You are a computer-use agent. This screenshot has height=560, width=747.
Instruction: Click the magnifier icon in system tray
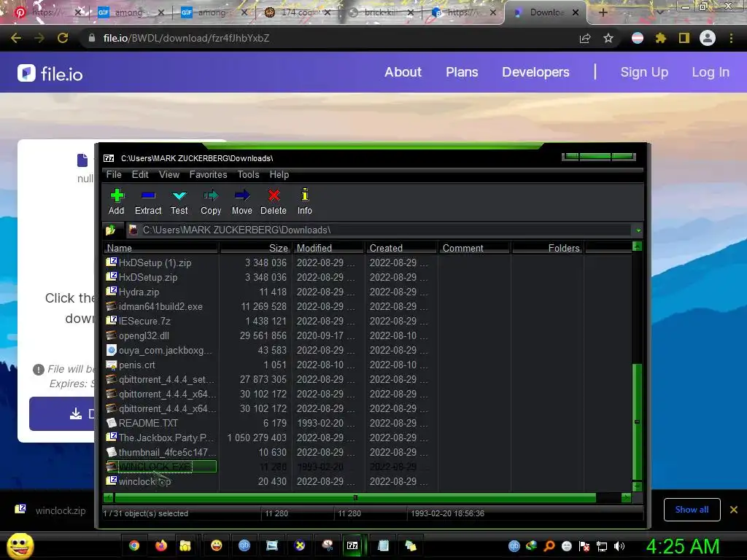(x=549, y=546)
